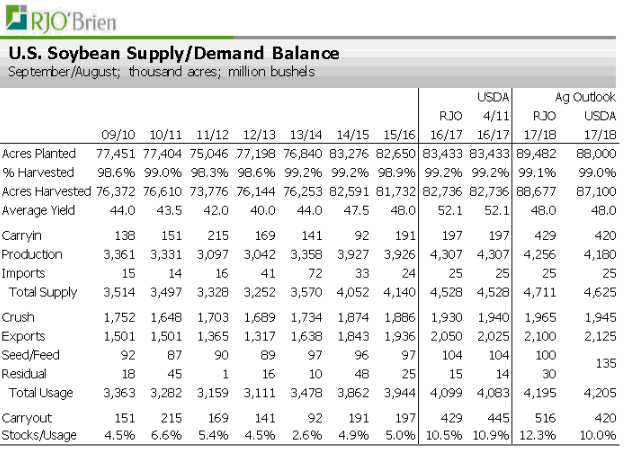This screenshot has height=449, width=624.
Task: Select the 15/16 column header
Action: pos(398,133)
